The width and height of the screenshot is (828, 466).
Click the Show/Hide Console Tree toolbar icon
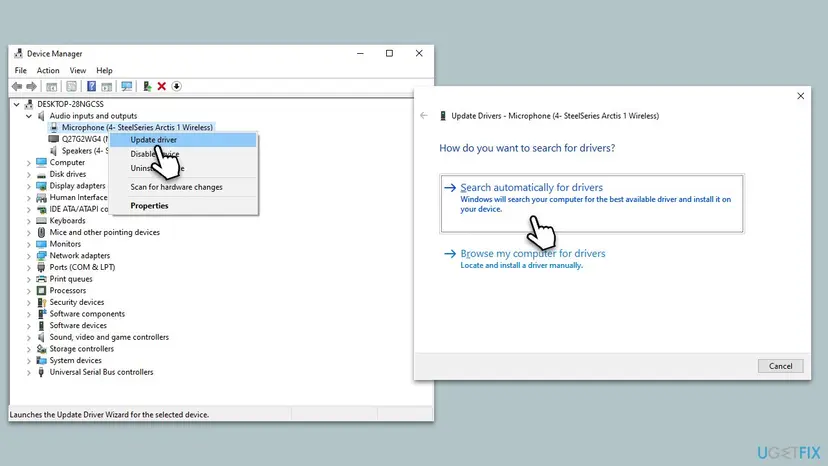click(51, 86)
